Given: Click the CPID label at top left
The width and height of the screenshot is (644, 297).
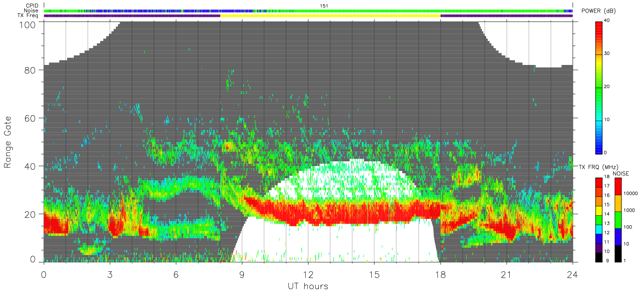Looking at the screenshot, I should [33, 6].
